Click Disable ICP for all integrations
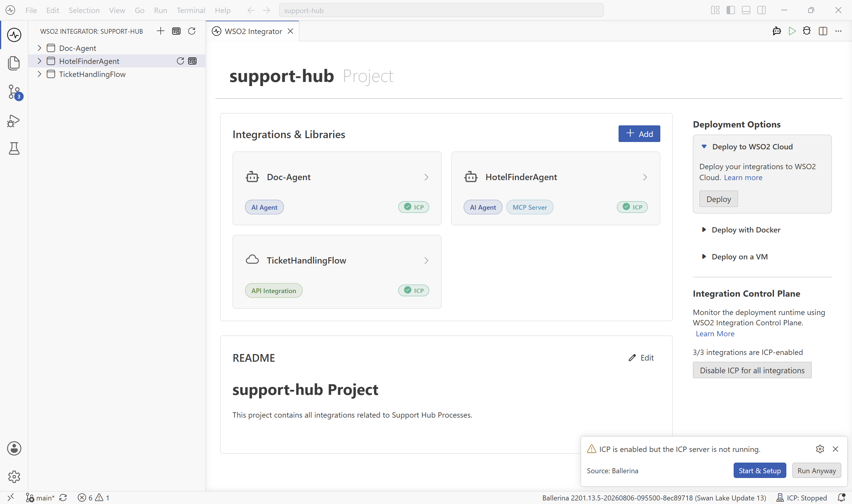Image resolution: width=852 pixels, height=504 pixels. pos(752,370)
